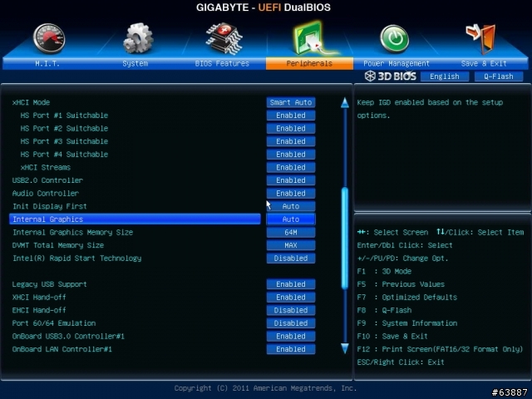Toggle xHCI Streams Enabled value

pos(291,167)
